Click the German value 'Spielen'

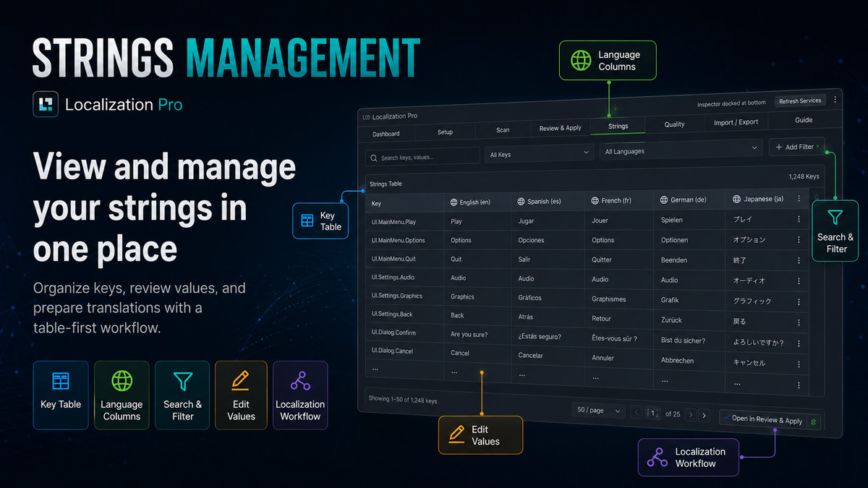click(672, 220)
